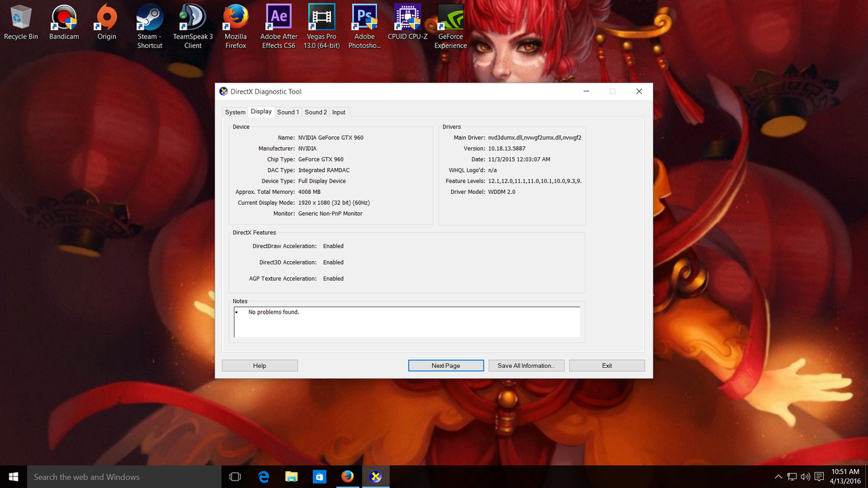
Task: Select the GeForce Experience desktop icon
Action: (x=451, y=26)
